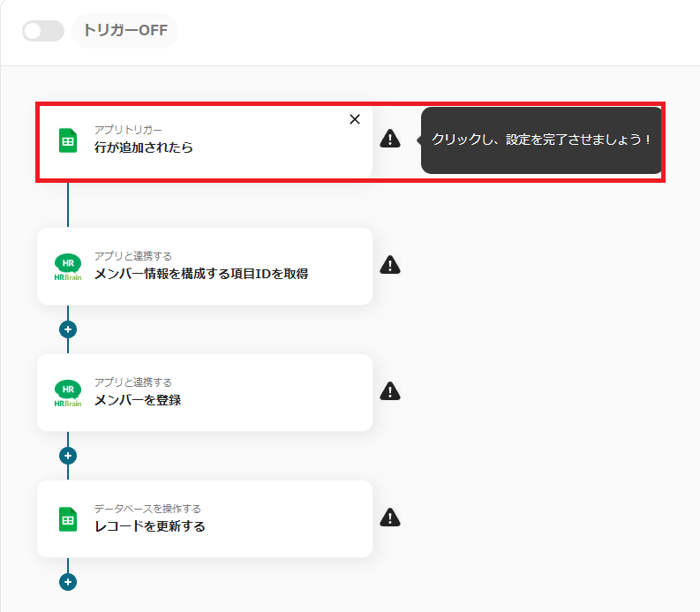Click the クリックし、設定を完了させましょう！ tooltip
Viewport: 700px width, 612px height.
(540, 140)
